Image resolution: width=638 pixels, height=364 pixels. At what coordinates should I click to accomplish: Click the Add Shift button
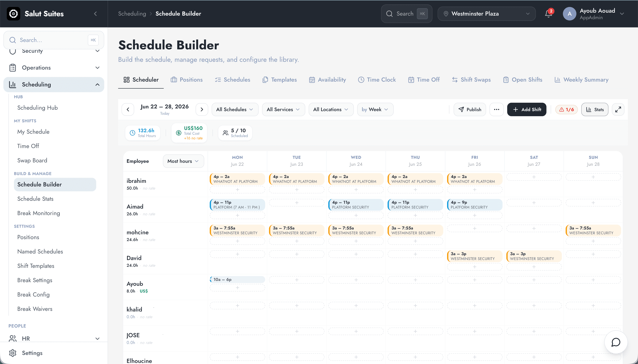click(527, 109)
